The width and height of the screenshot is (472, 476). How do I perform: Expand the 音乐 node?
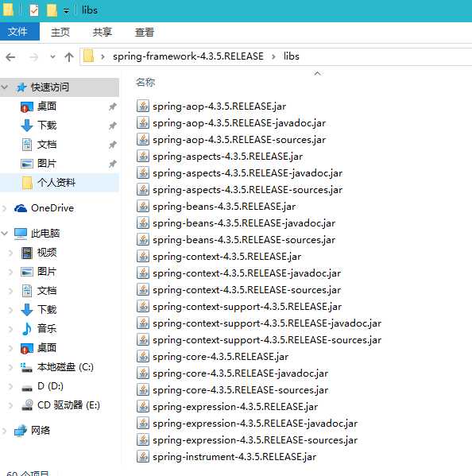(10, 329)
